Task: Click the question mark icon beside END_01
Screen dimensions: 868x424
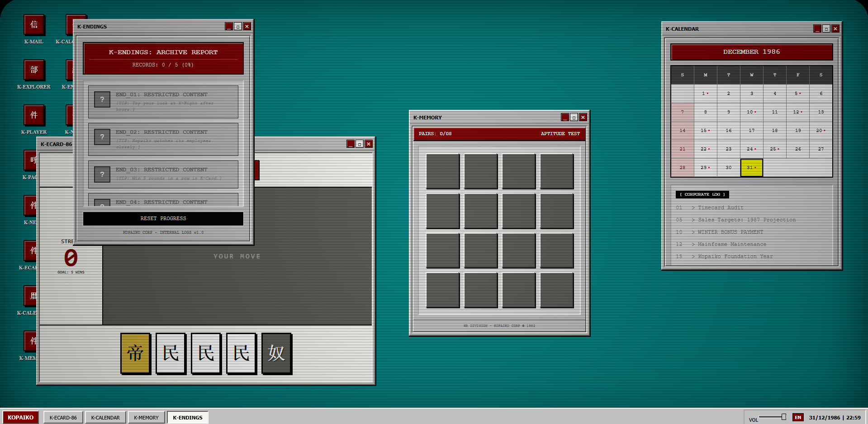Action: coord(102,99)
